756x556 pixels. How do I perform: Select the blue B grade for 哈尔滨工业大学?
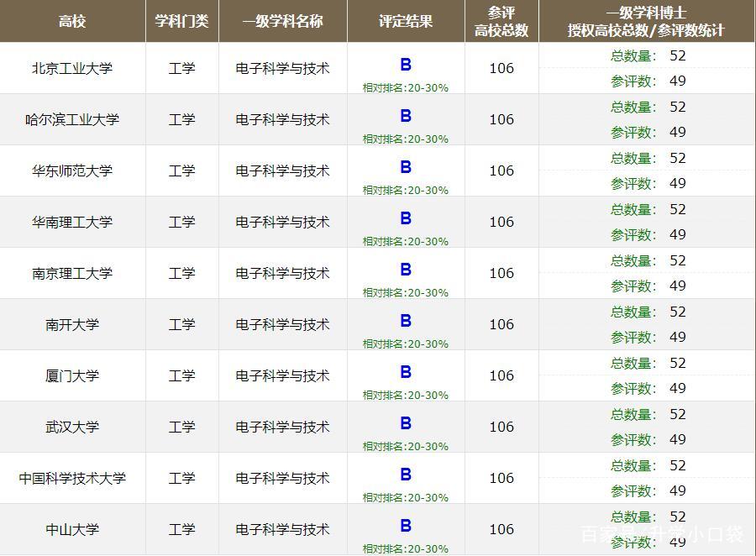(406, 116)
